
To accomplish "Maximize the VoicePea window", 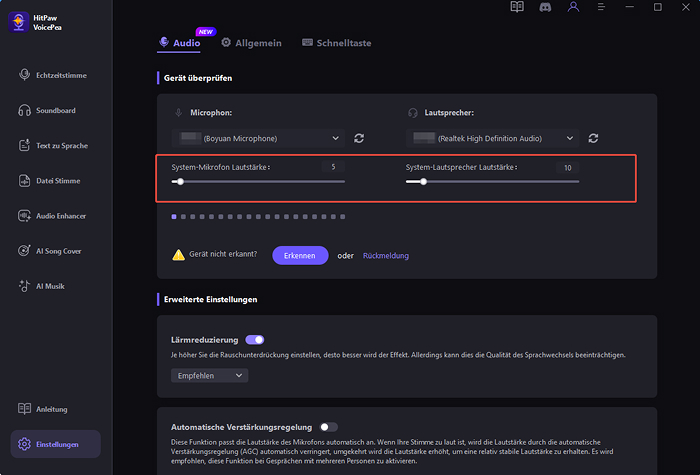I will 658,7.
